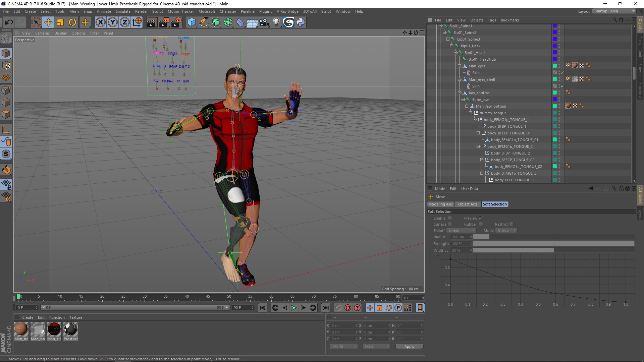The image size is (644, 362).
Task: Open the Objects side tab
Action: click(x=640, y=25)
